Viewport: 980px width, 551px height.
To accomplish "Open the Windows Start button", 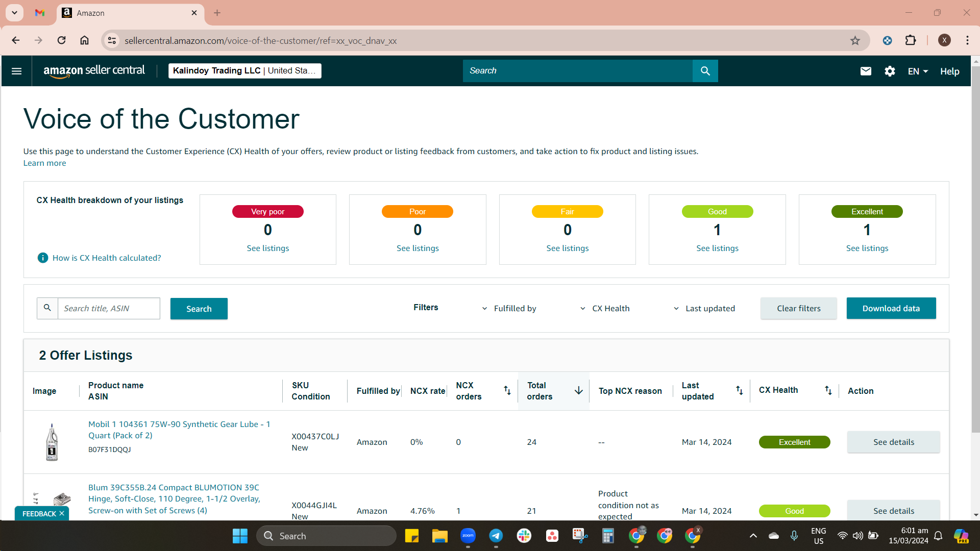I will pyautogui.click(x=240, y=536).
